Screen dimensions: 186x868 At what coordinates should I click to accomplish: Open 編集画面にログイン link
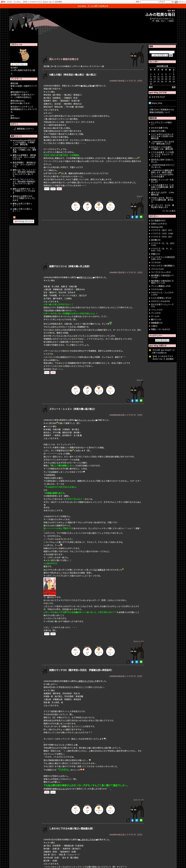click(25, 129)
